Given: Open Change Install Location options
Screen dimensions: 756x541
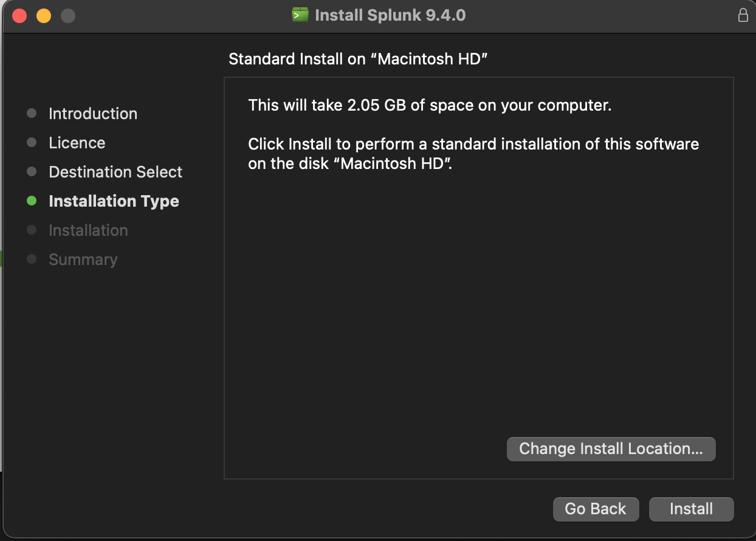Looking at the screenshot, I should (x=611, y=449).
